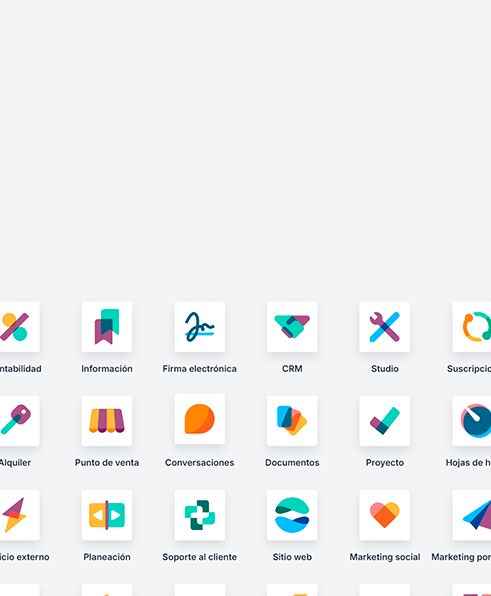491x596 pixels.
Task: Click the Planeación label text
Action: (x=107, y=557)
